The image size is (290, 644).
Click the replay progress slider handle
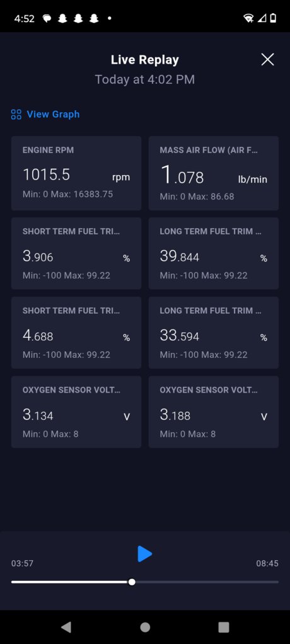pyautogui.click(x=131, y=582)
